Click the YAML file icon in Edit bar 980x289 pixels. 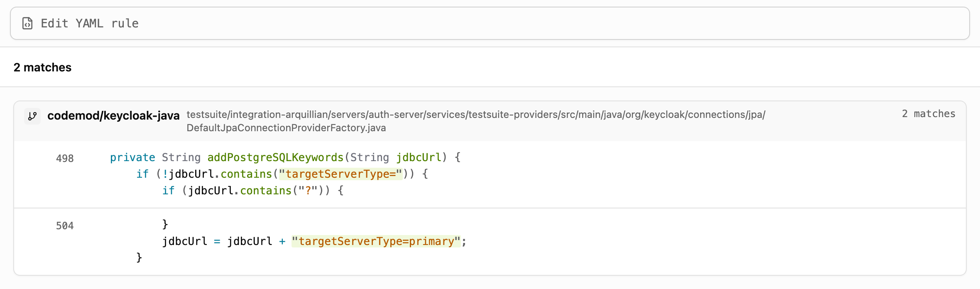pos(27,23)
